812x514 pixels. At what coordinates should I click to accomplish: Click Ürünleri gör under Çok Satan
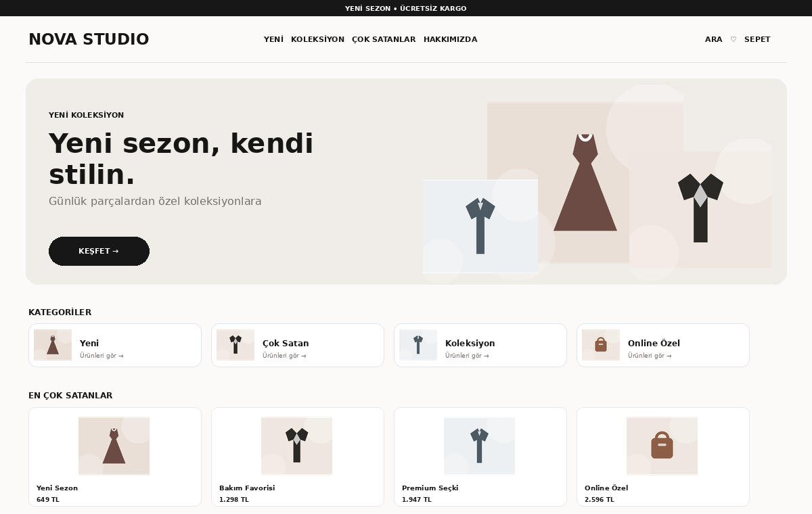tap(284, 356)
